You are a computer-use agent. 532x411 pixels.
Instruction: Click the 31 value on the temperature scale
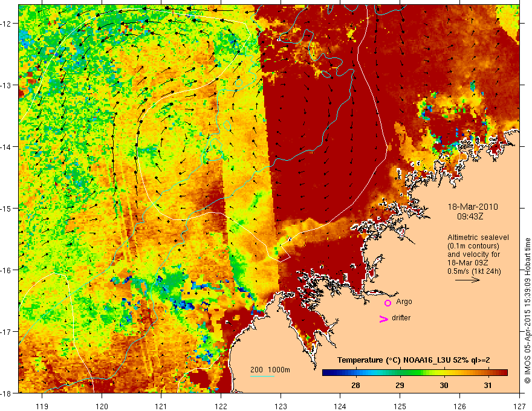coord(487,385)
